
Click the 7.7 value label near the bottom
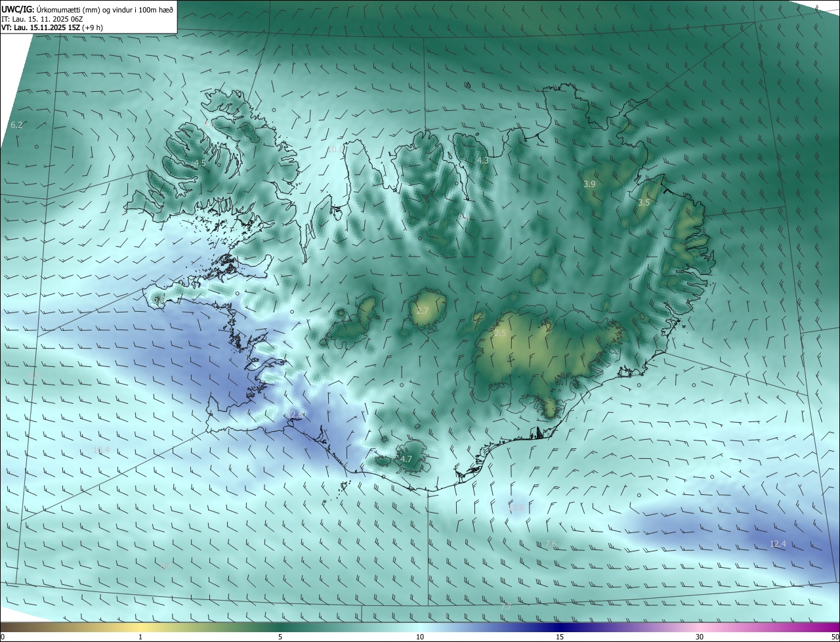505,608
